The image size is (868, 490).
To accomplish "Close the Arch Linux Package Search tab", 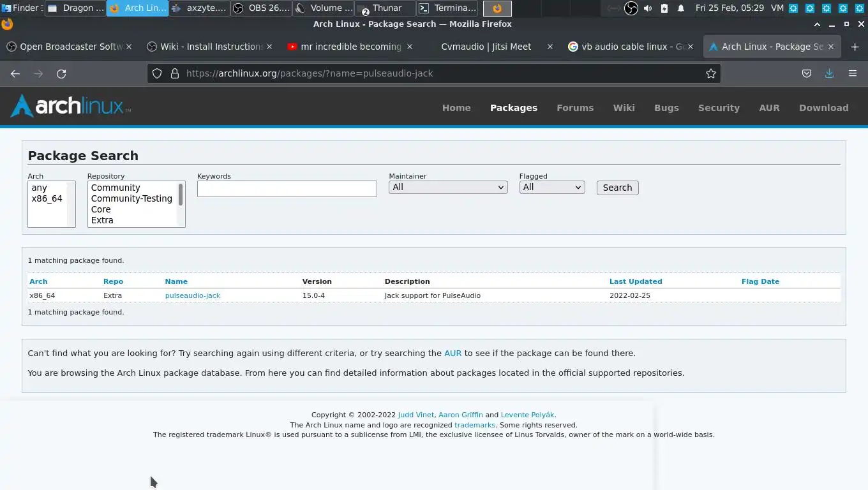I will [831, 47].
